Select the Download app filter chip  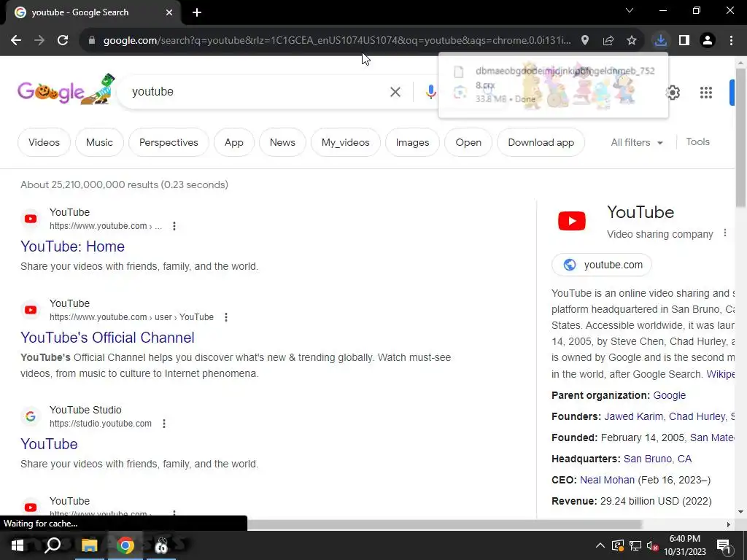pyautogui.click(x=541, y=142)
